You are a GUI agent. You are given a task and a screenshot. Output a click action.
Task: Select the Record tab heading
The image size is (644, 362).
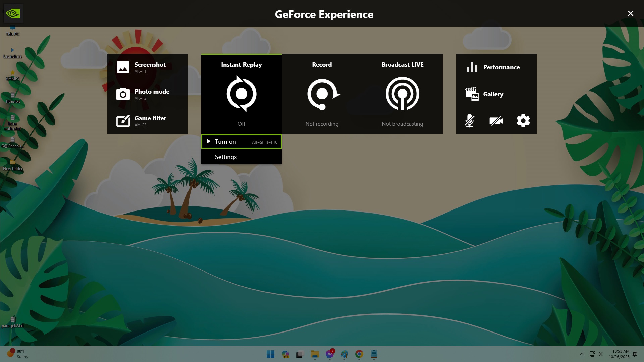click(322, 64)
